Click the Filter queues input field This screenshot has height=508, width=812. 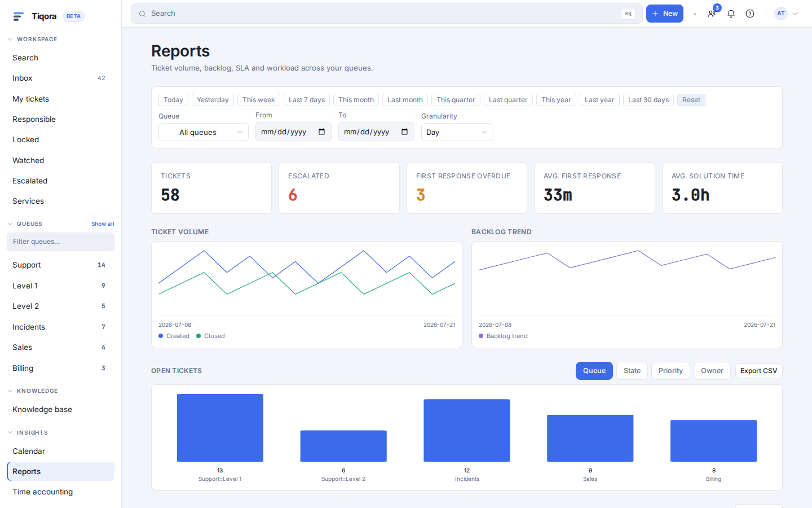click(x=60, y=242)
